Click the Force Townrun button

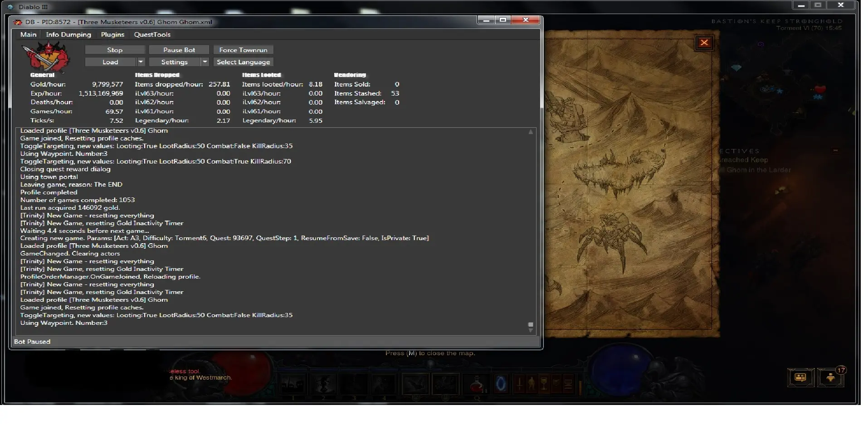click(x=243, y=50)
